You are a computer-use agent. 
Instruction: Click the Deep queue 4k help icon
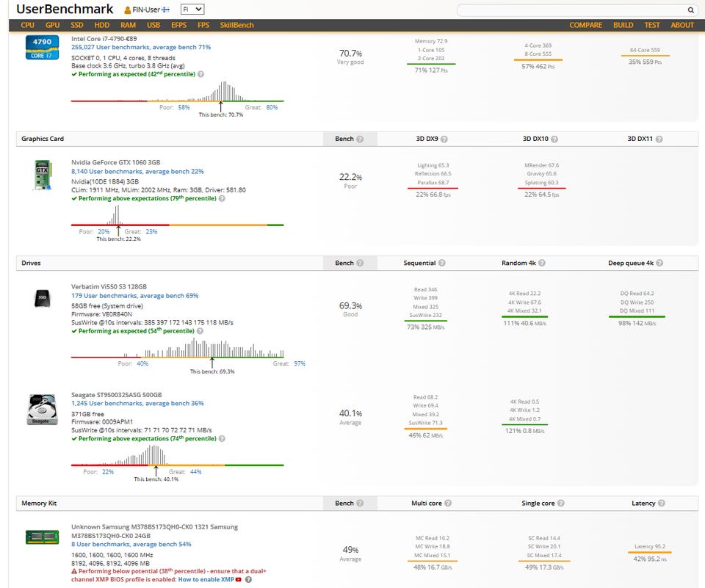point(659,263)
